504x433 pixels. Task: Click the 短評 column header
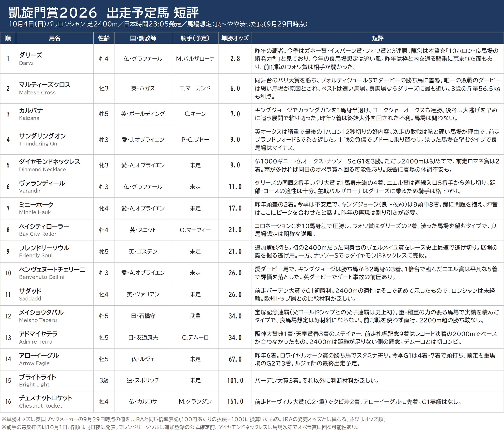[x=378, y=38]
